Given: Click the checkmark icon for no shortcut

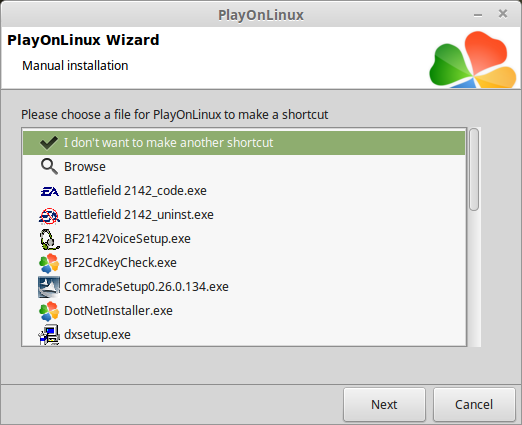Looking at the screenshot, I should (49, 143).
